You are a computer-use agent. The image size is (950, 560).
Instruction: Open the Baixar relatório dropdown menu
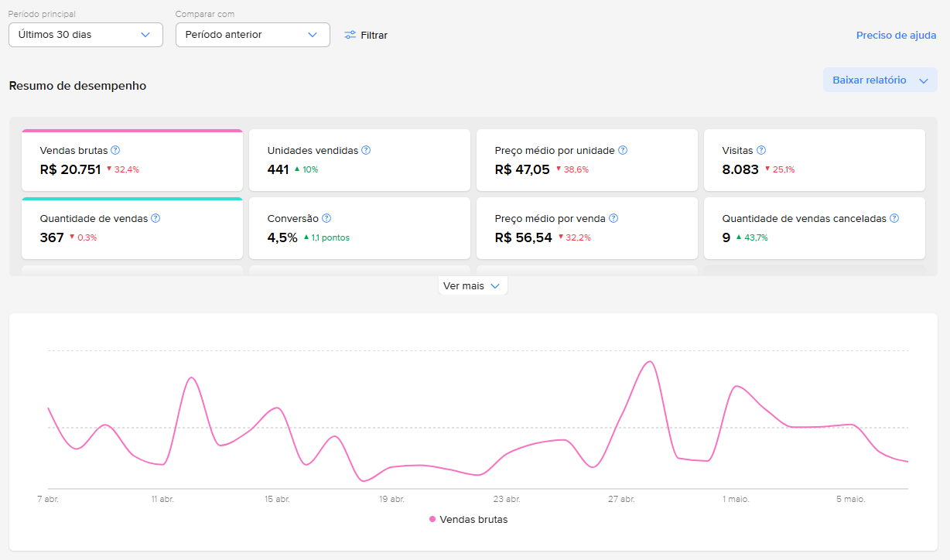tap(880, 80)
